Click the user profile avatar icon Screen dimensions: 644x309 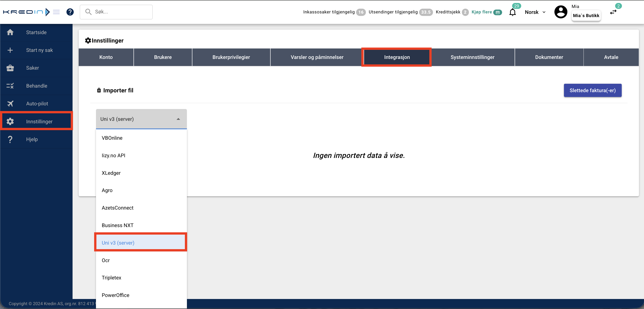[561, 12]
